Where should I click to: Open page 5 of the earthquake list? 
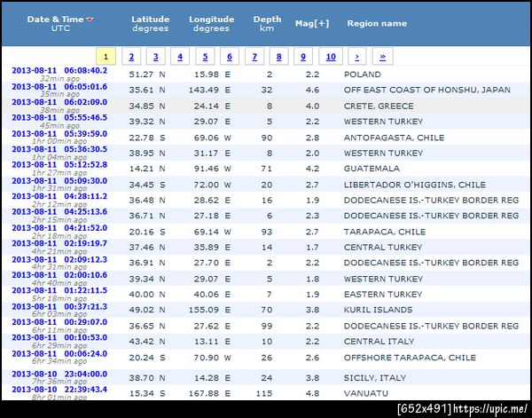[205, 57]
